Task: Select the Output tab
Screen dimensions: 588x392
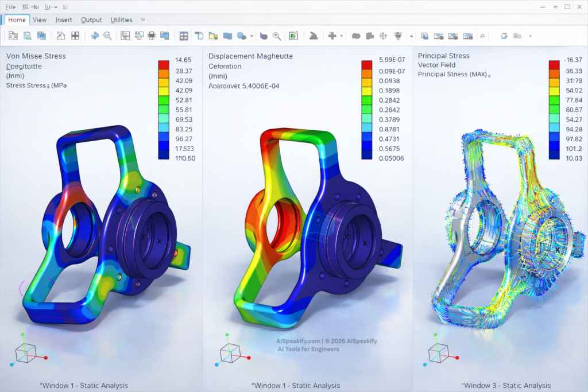Action: pos(91,20)
